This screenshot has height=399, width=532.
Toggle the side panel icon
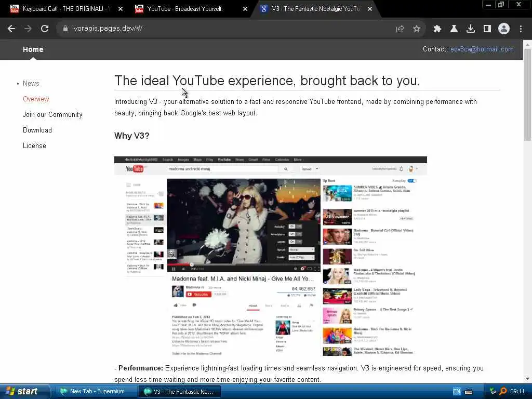(x=487, y=29)
